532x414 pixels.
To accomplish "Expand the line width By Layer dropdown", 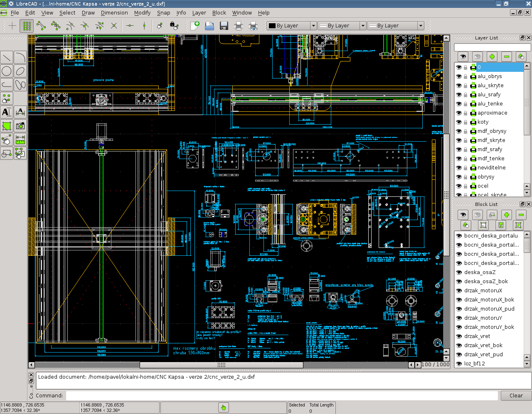I will pos(342,26).
